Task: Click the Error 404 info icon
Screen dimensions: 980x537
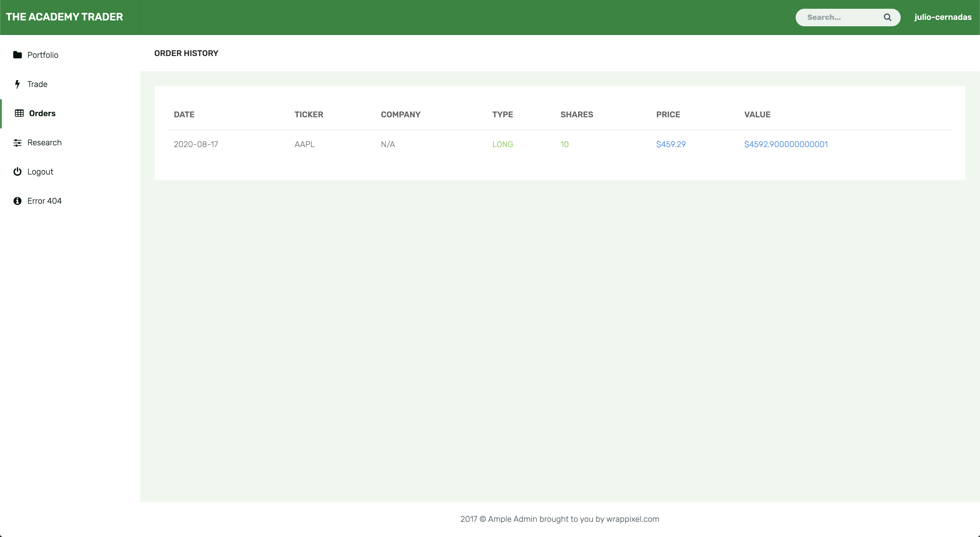Action: pyautogui.click(x=17, y=201)
